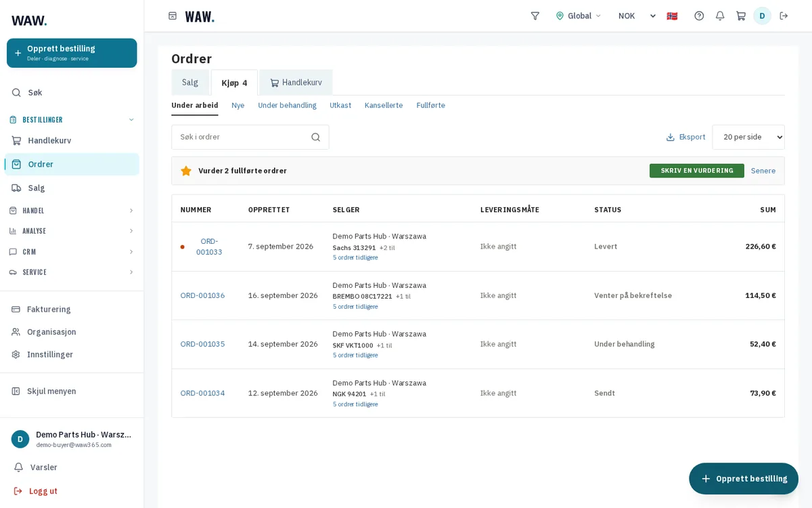The image size is (812, 508).
Task: Expand the Handel sidebar section
Action: pos(72,211)
